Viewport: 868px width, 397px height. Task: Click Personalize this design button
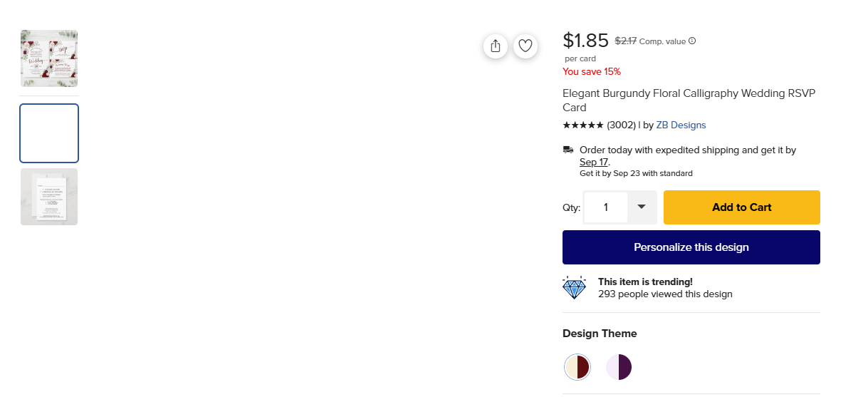point(691,247)
